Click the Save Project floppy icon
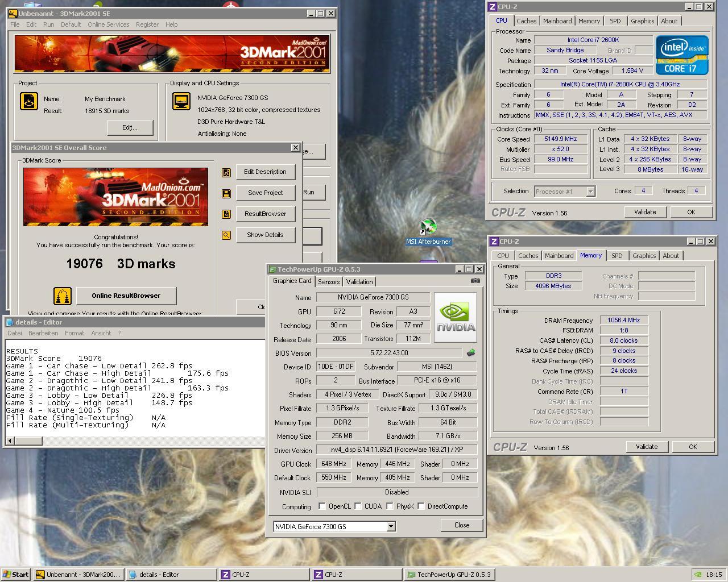Image resolution: width=728 pixels, height=582 pixels. click(x=226, y=193)
